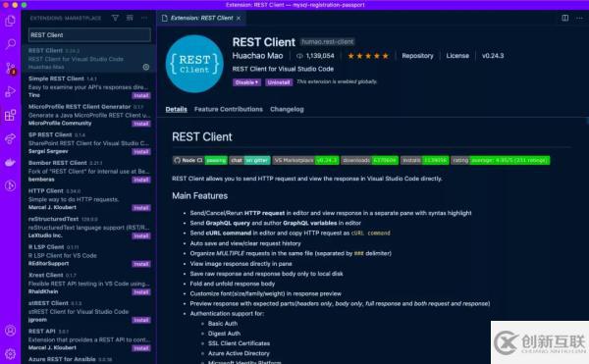Click the split editor icon
This screenshot has height=364, width=589.
pyautogui.click(x=565, y=18)
